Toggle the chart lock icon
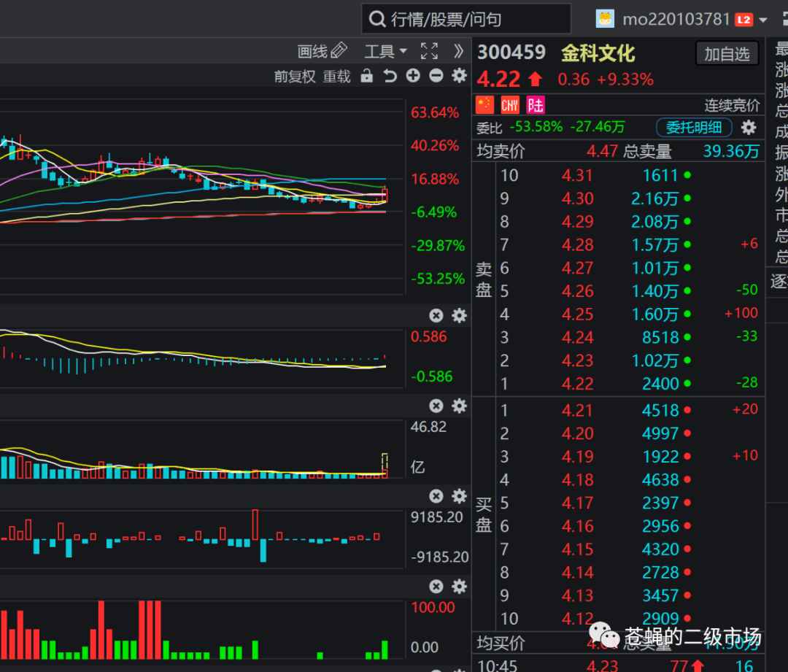The width and height of the screenshot is (788, 672). click(367, 76)
